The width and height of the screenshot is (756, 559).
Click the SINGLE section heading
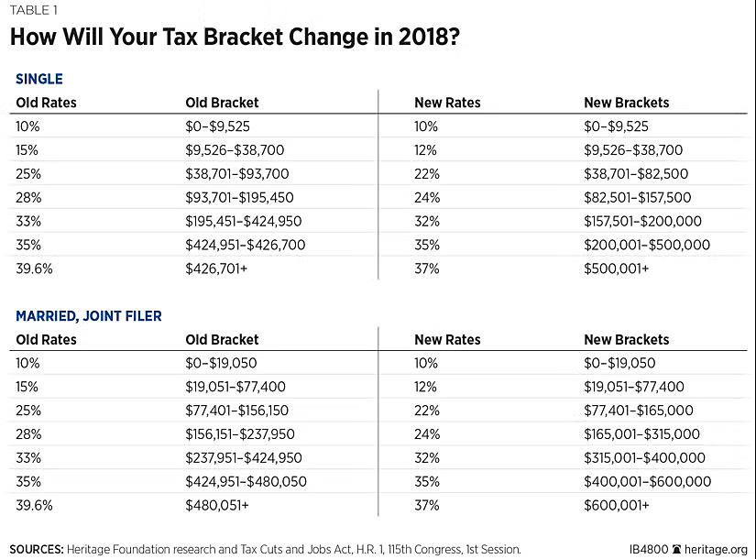39,79
